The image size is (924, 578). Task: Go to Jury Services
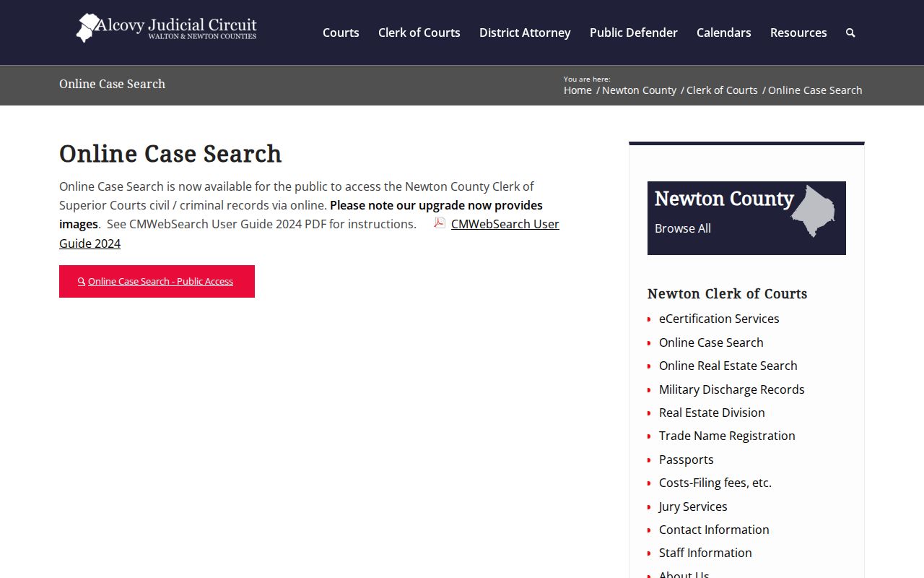point(693,506)
